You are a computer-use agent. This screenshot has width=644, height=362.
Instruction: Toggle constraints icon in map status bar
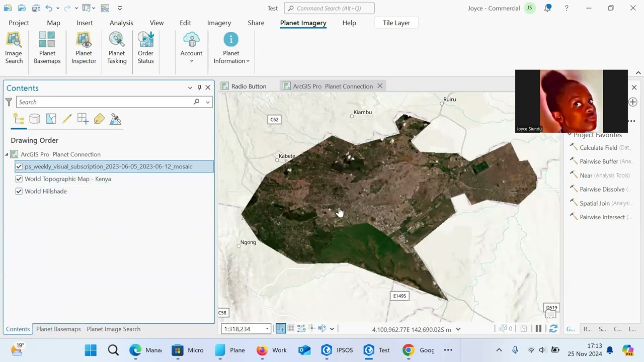(301, 329)
